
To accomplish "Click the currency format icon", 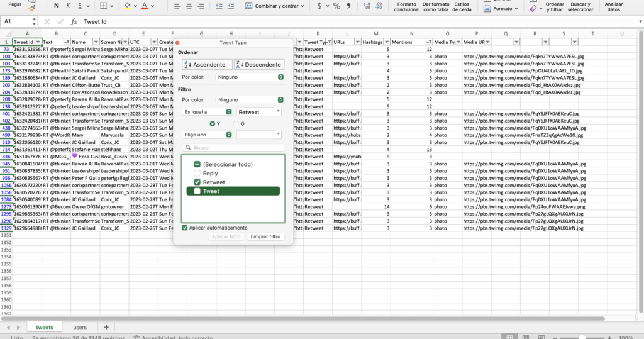I will click(x=320, y=6).
